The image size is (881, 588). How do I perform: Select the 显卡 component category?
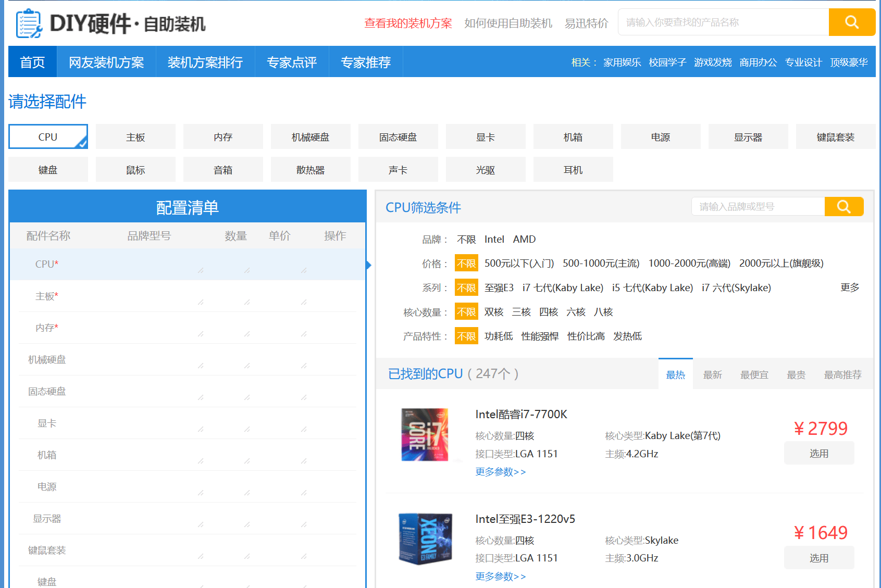pos(486,137)
